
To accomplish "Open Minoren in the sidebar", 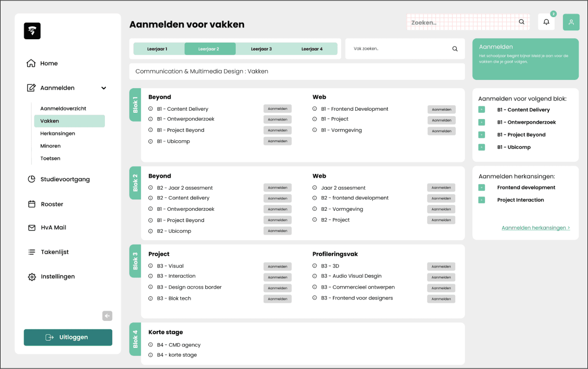I will [x=50, y=146].
